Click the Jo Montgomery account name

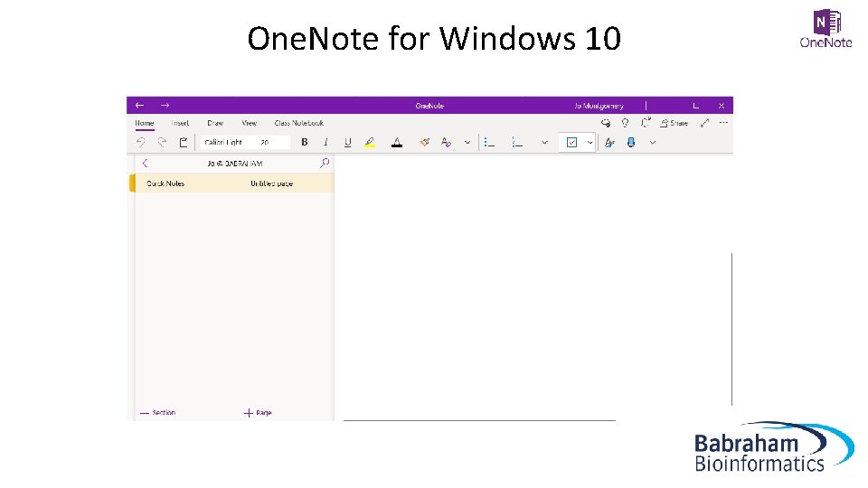click(599, 106)
